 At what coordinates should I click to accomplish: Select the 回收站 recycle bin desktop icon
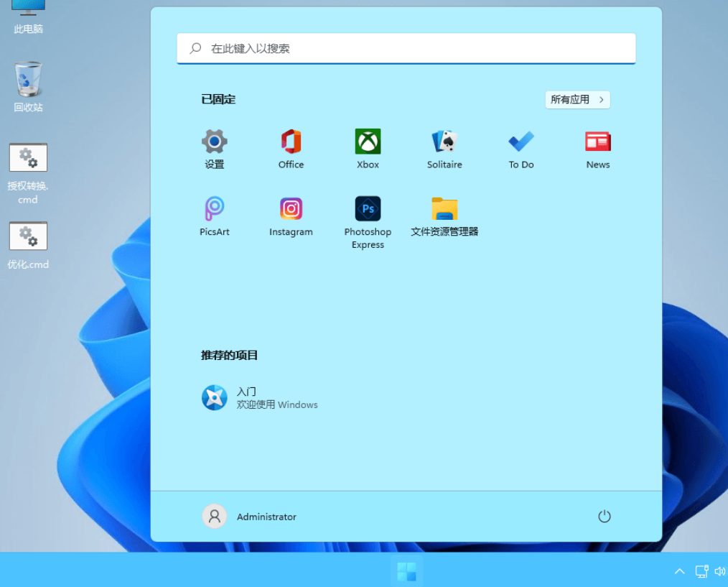[28, 87]
